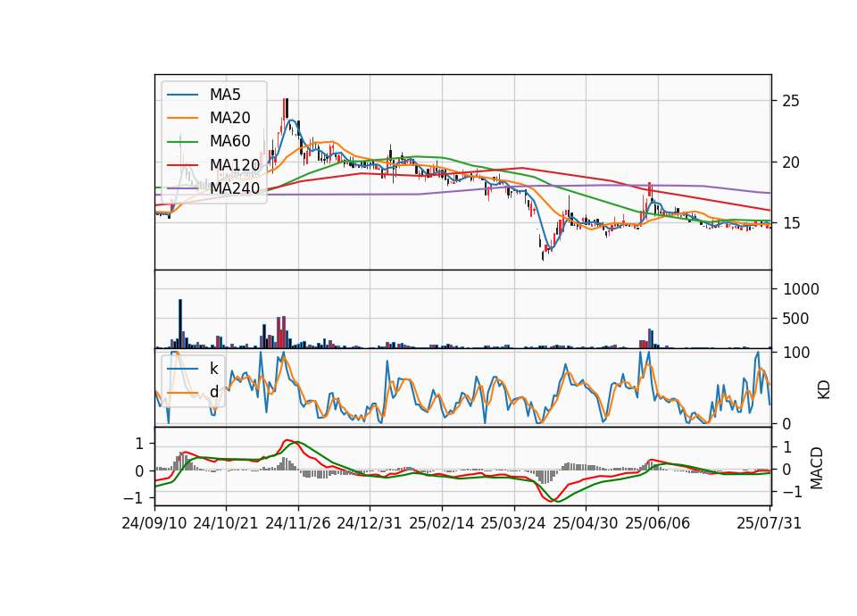Image resolution: width=857 pixels, height=616 pixels.
Task: Click the 24/10/21 date axis label
Action: (226, 523)
